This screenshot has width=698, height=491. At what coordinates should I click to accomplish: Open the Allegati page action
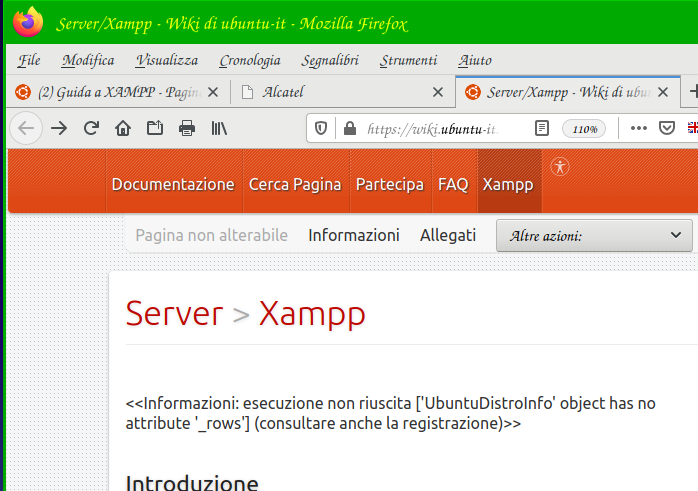coord(448,235)
